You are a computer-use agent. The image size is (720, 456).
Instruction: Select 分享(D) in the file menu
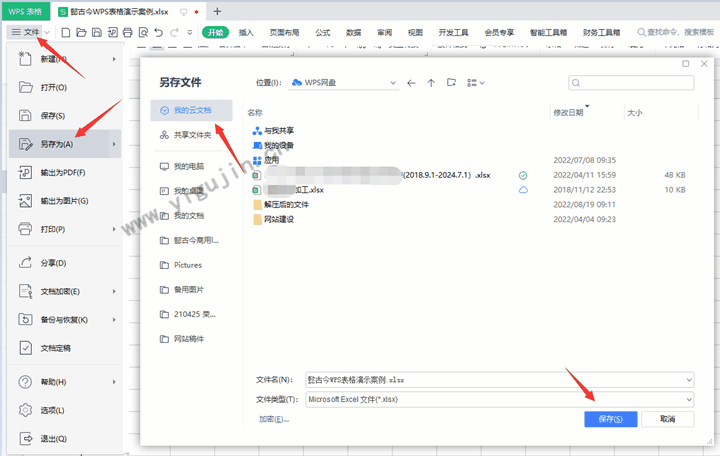pos(65,263)
